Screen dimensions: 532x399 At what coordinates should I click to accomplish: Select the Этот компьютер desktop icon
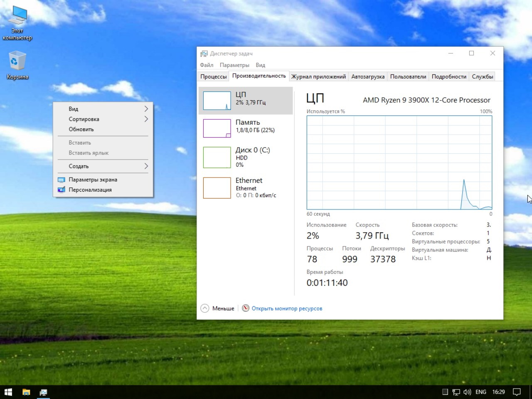[x=17, y=24]
